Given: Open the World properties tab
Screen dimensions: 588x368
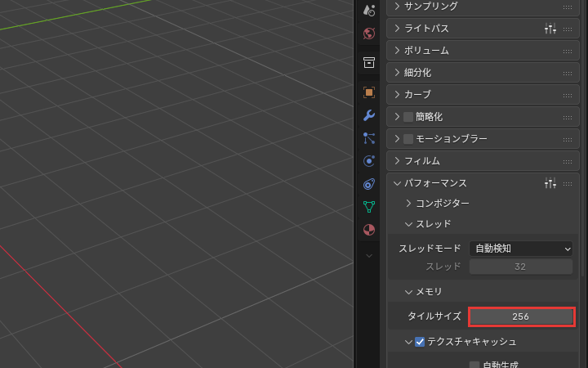Looking at the screenshot, I should [x=369, y=34].
